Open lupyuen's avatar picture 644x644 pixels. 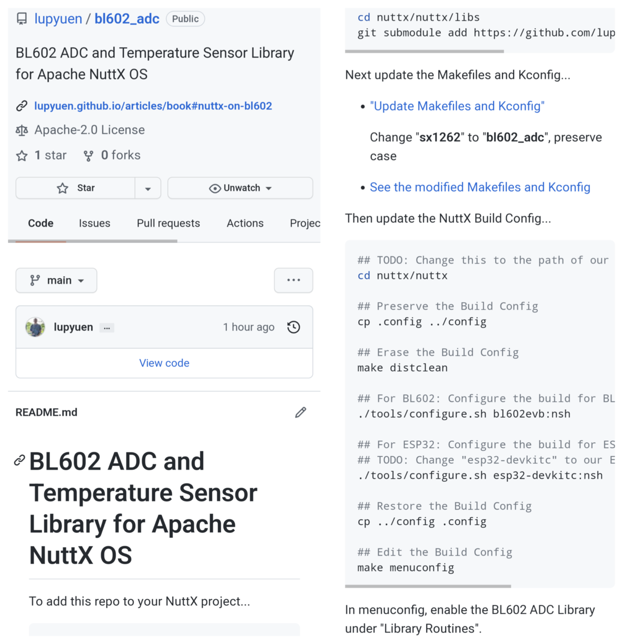coord(35,328)
